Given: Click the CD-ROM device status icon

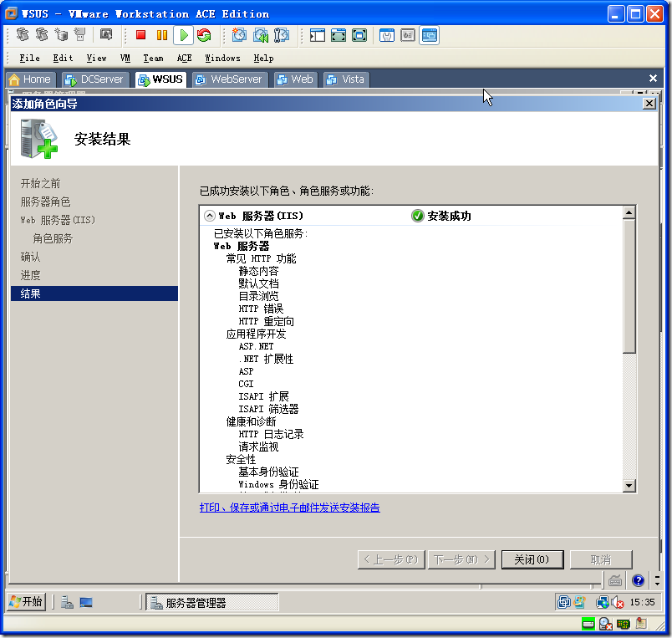Looking at the screenshot, I should pyautogui.click(x=606, y=624).
